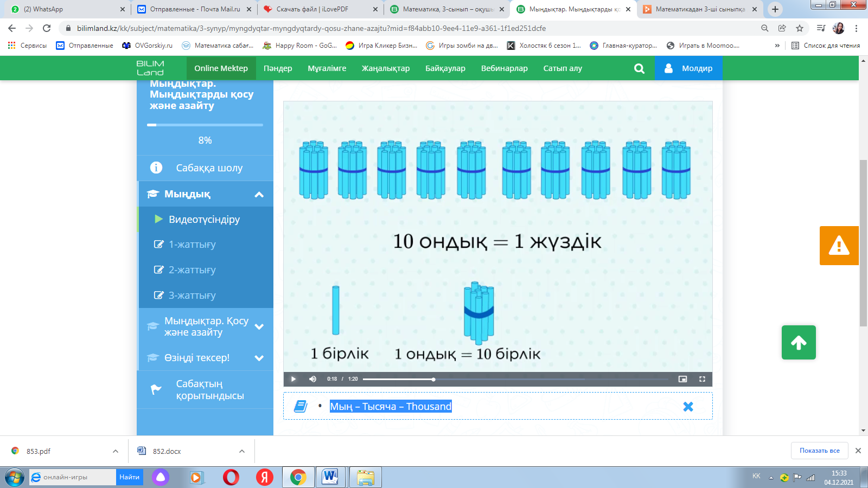Go to BILIM Land home logo
Screen dimensions: 868x488
(x=150, y=68)
